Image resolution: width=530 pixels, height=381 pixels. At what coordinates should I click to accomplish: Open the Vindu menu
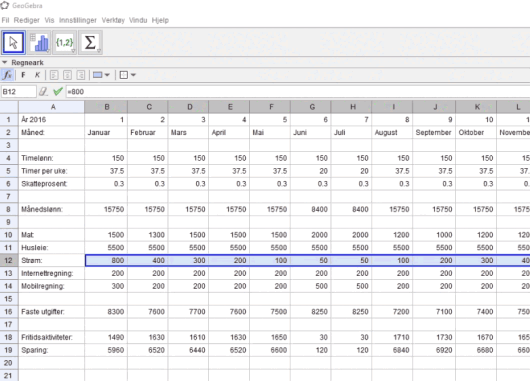click(138, 20)
